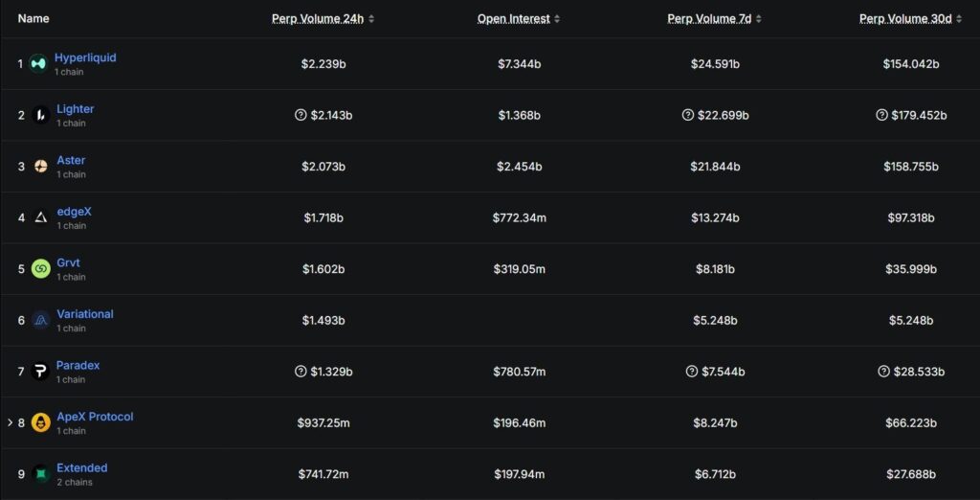Viewport: 980px width, 500px height.
Task: Click the Aster protocol logo icon
Action: (40, 167)
